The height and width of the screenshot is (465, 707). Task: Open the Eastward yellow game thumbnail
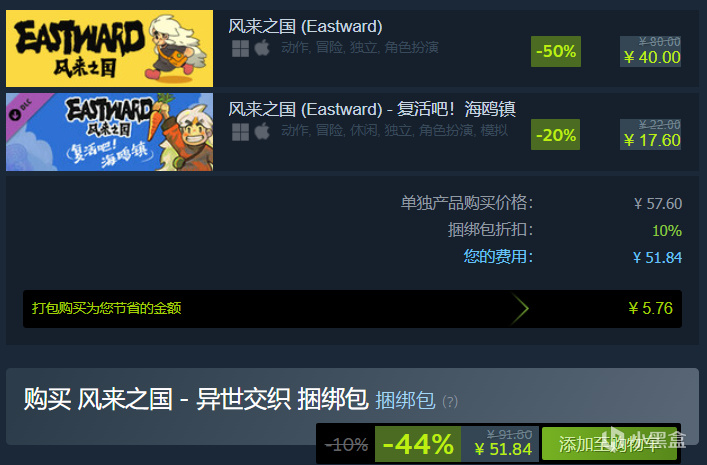(x=110, y=48)
